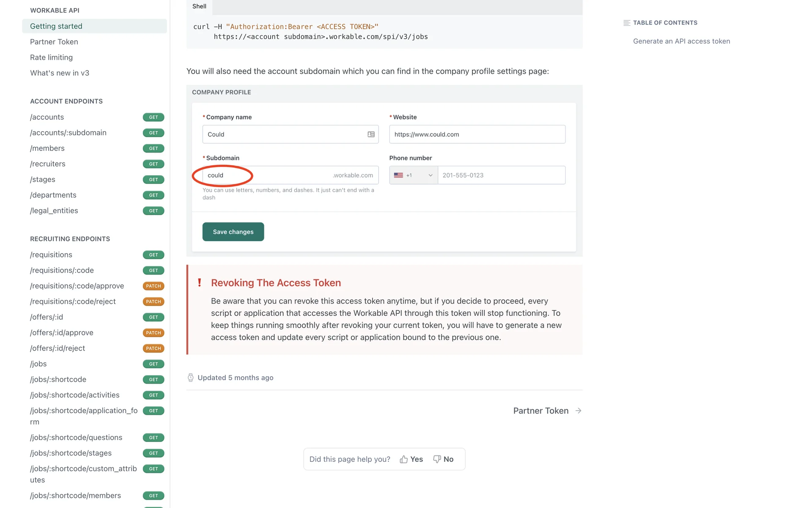Click the clock icon beside Updated 5 months ago
Image resolution: width=812 pixels, height=508 pixels.
(191, 378)
